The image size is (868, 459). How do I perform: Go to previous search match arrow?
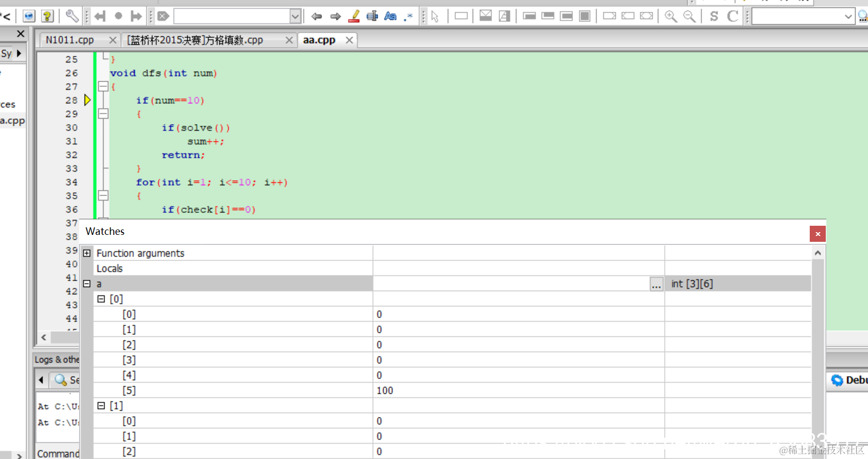[316, 17]
